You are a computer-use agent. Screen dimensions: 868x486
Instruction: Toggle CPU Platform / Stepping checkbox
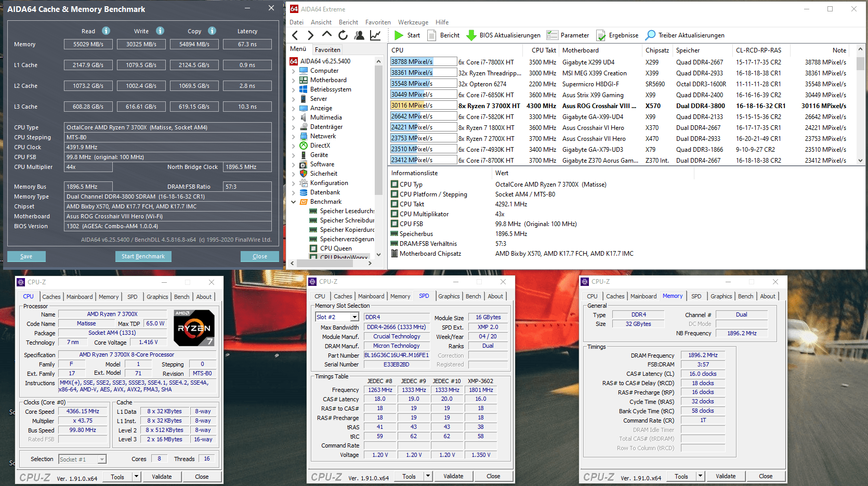[x=394, y=194]
